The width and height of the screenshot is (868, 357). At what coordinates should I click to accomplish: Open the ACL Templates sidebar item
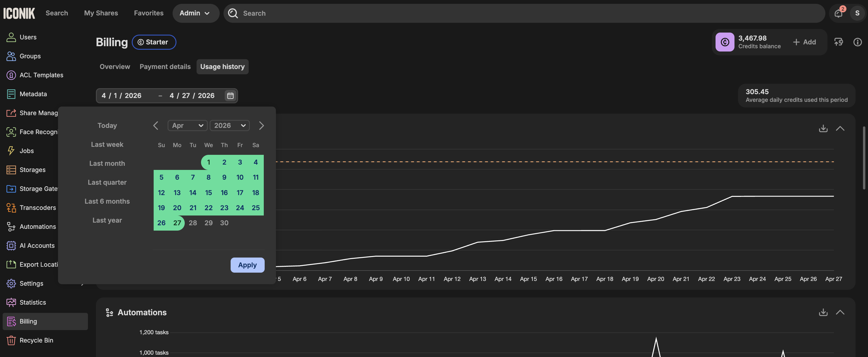(41, 75)
